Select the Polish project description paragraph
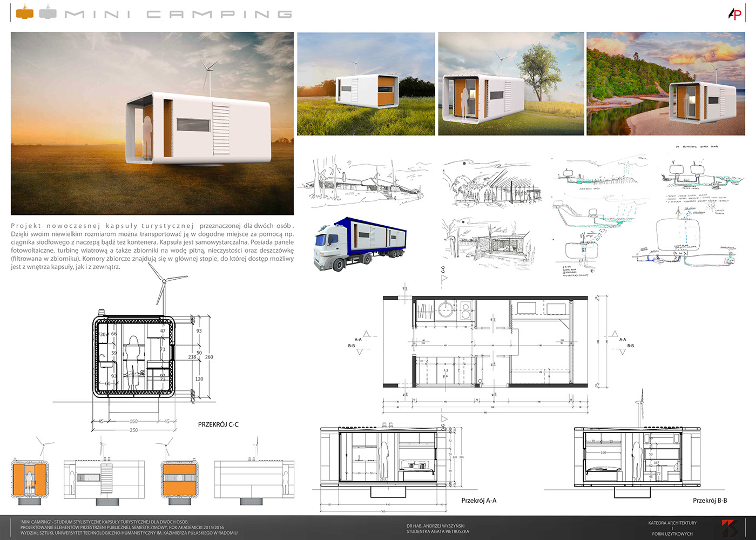The height and width of the screenshot is (540, 756). click(x=152, y=246)
